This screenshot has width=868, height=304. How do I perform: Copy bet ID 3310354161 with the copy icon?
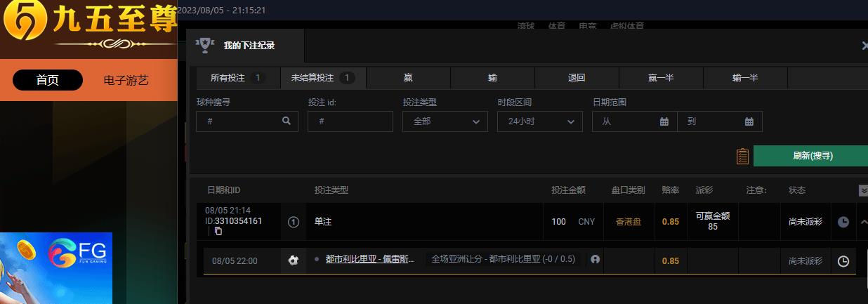click(218, 231)
